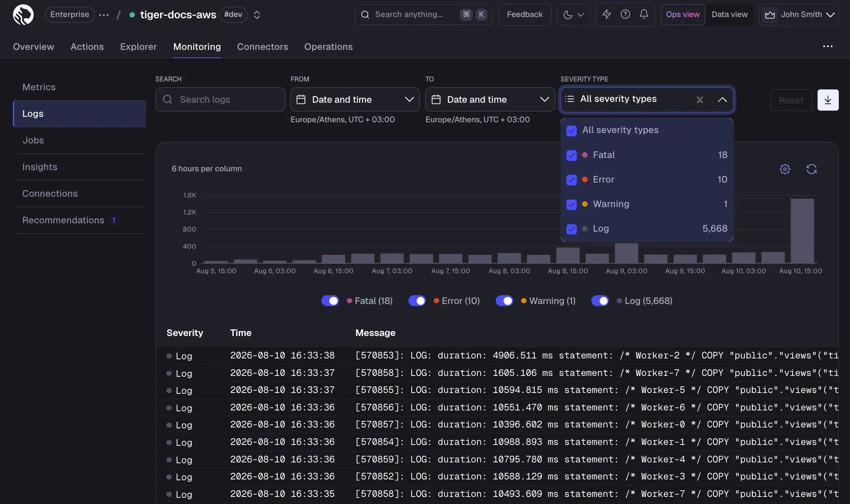Uncheck the Error severity checkbox
This screenshot has height=504, width=850.
572,180
